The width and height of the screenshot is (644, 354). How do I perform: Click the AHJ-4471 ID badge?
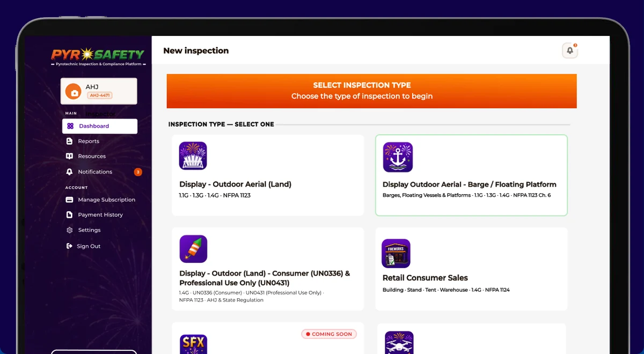[99, 95]
